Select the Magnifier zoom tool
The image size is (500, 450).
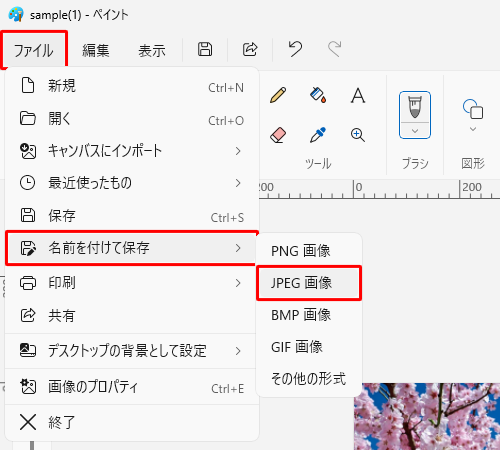pos(358,135)
